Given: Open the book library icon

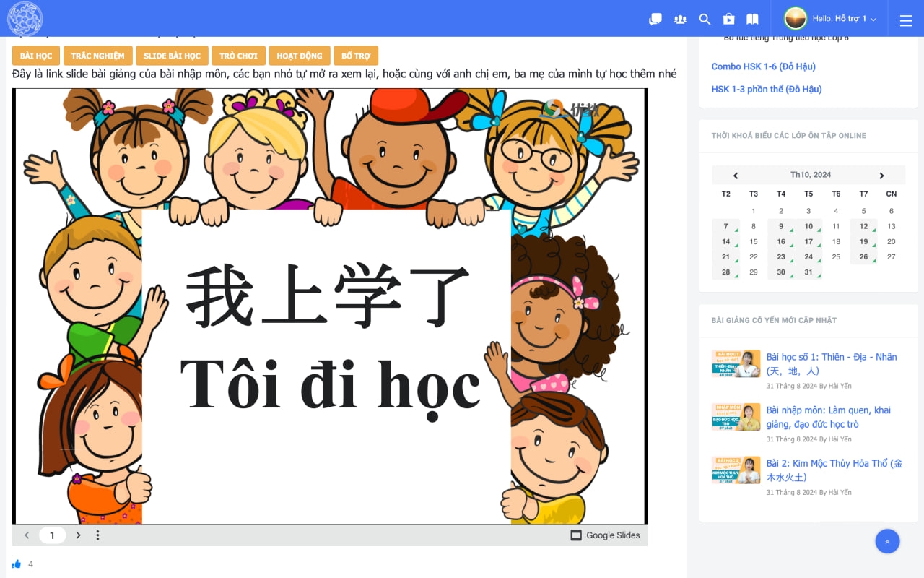Looking at the screenshot, I should [752, 20].
